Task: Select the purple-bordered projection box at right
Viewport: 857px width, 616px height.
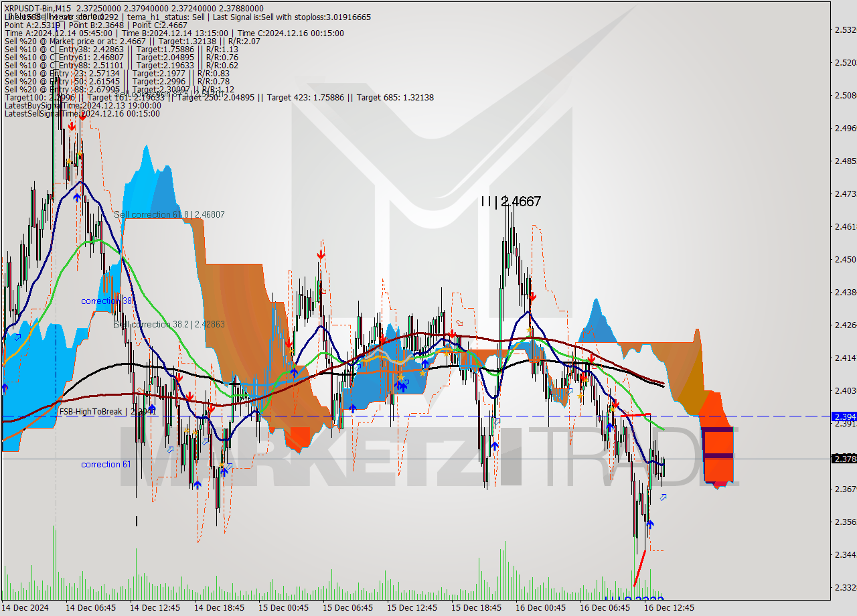Action: point(717,455)
